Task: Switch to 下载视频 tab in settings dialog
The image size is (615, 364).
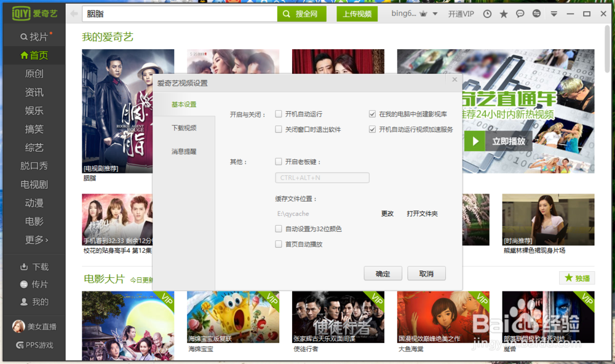Action: [184, 128]
